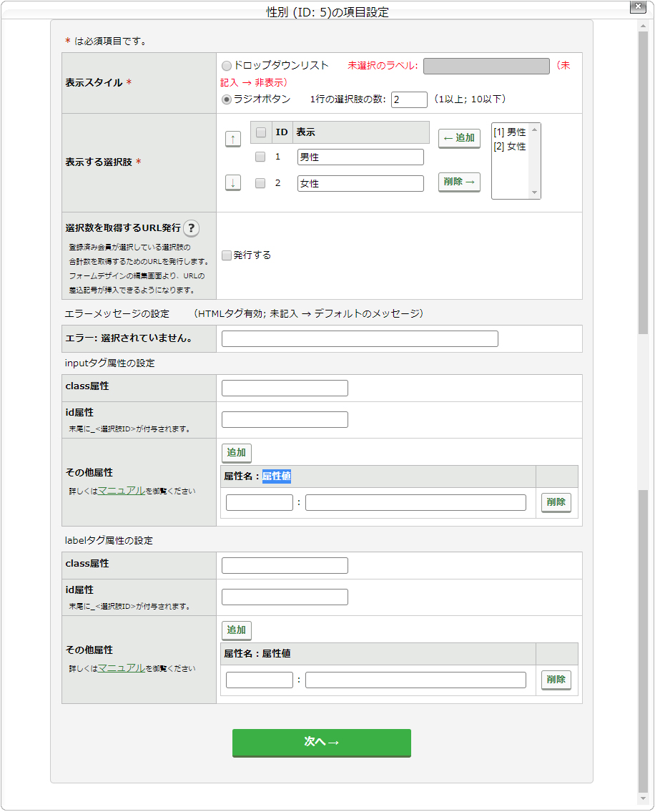Image resolution: width=655 pixels, height=812 pixels.
Task: Focus input tag class属性 field
Action: (285, 388)
